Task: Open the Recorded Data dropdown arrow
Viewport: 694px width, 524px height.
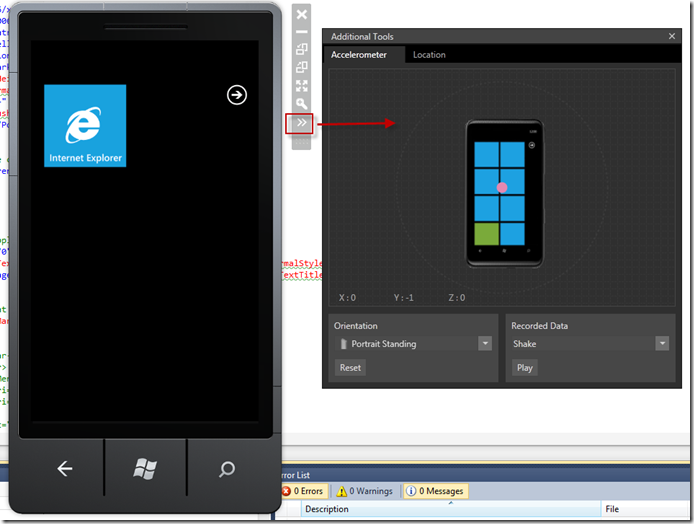Action: coord(662,343)
